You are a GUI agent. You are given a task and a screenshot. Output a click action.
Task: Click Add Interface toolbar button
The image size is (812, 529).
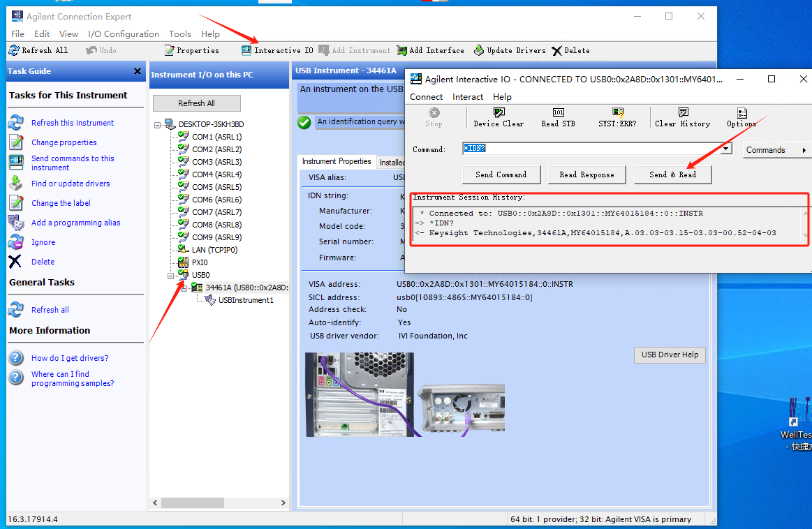[430, 50]
